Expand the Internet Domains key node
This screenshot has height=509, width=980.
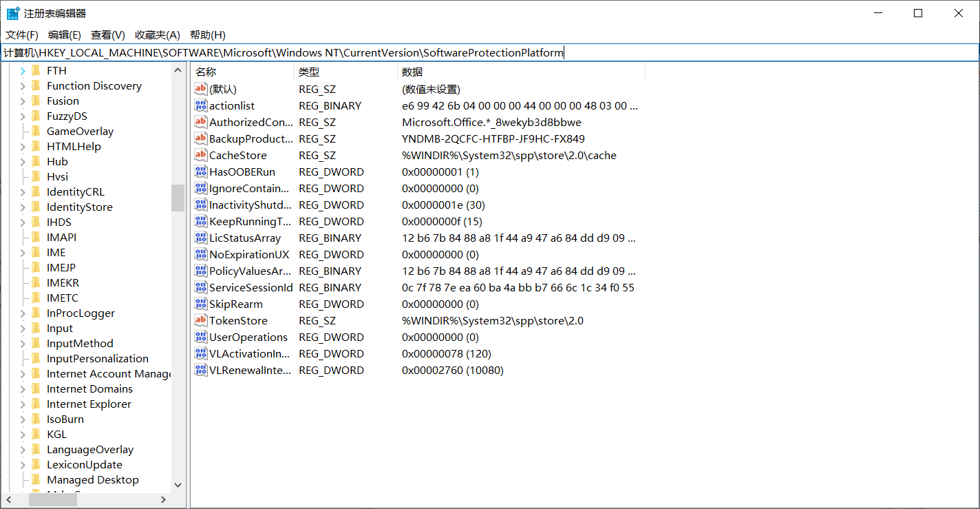[x=22, y=388]
